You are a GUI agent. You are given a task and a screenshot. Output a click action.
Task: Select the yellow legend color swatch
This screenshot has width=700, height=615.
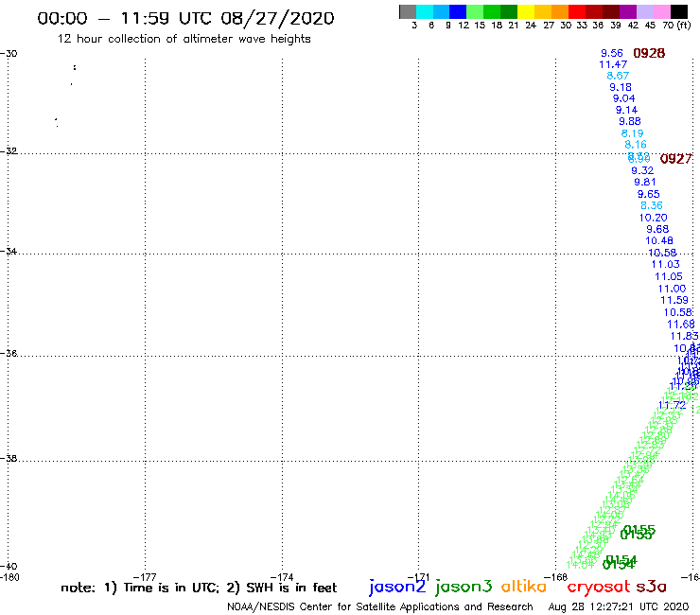(x=526, y=11)
